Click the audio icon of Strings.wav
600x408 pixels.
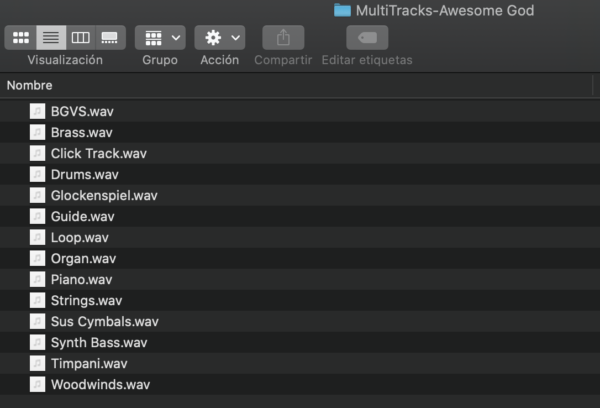tap(38, 300)
